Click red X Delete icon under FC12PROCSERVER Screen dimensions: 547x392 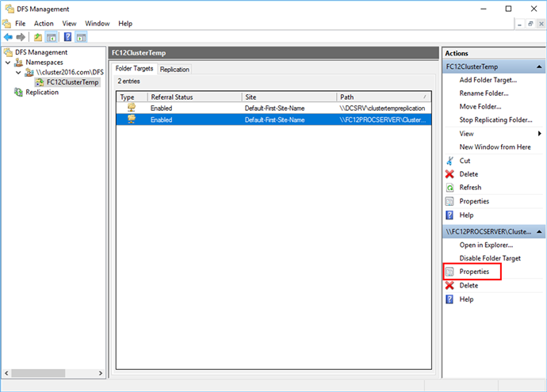pos(449,285)
